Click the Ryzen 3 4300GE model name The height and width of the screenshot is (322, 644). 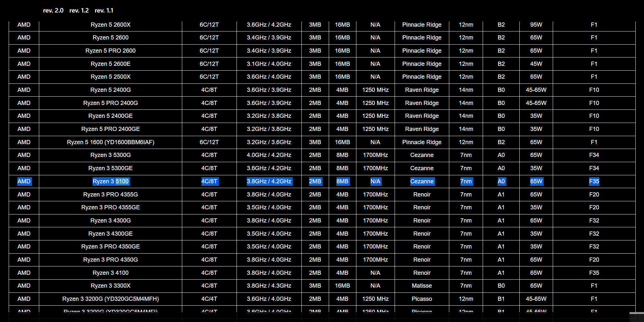coord(111,234)
